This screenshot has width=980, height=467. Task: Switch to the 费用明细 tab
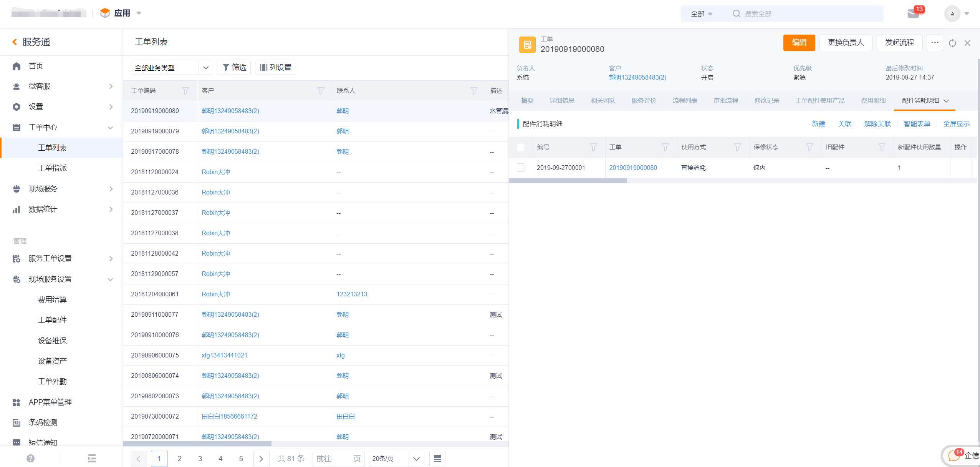pos(873,101)
